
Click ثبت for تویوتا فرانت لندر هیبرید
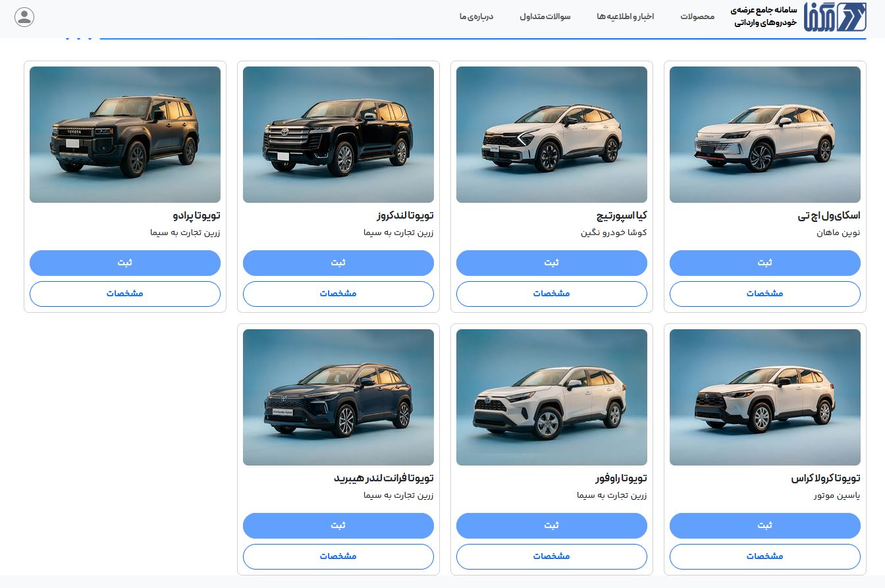338,525
